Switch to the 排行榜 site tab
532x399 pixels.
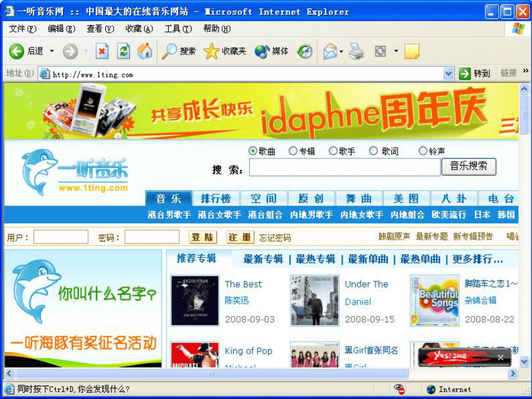[x=216, y=199]
